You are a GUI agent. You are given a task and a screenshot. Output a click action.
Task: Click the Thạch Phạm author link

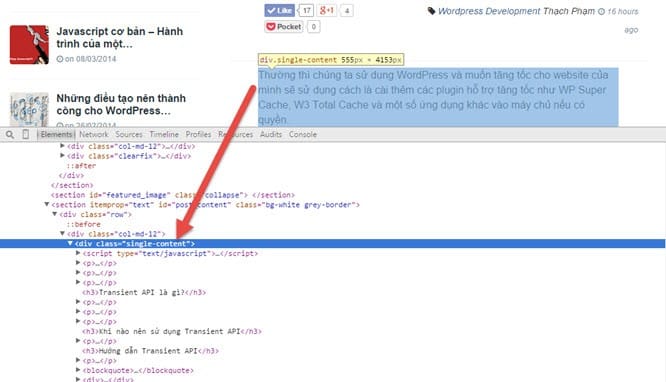569,11
